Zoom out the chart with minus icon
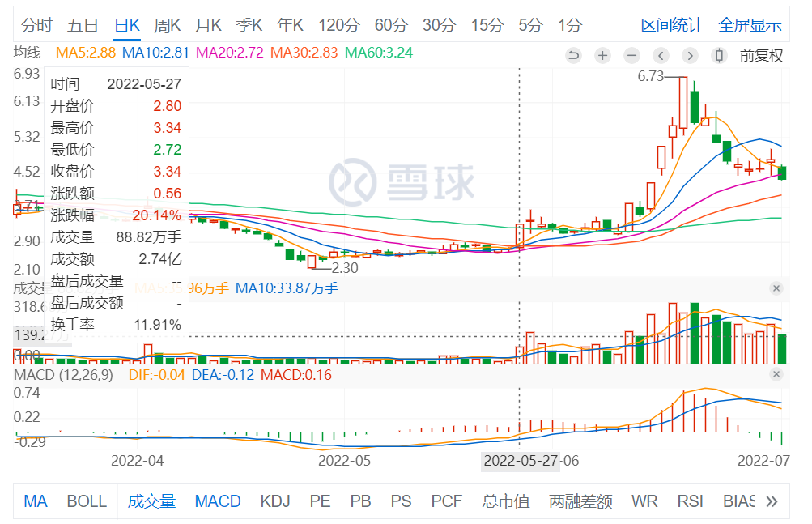This screenshot has height=524, width=812. click(631, 55)
